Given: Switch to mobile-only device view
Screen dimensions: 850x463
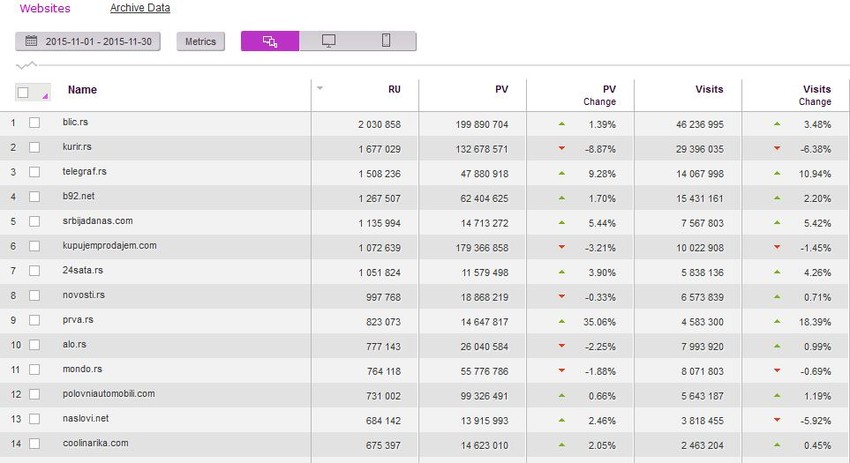Looking at the screenshot, I should point(386,41).
